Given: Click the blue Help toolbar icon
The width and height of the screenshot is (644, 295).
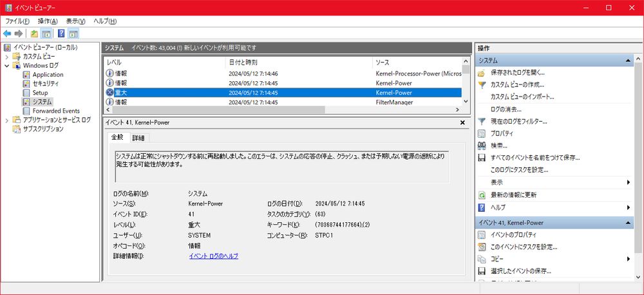Looking at the screenshot, I should [61, 33].
